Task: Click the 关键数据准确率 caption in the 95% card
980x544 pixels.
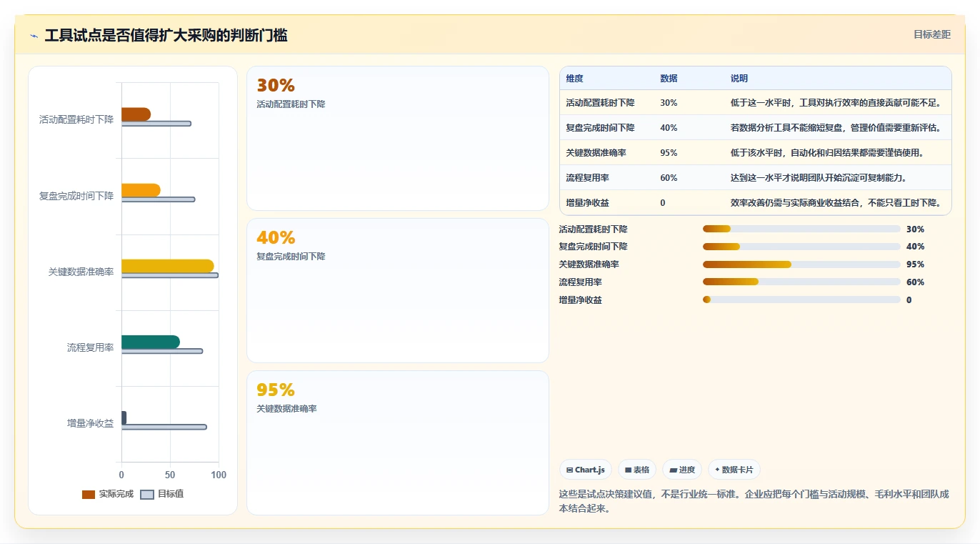Action: pos(286,409)
